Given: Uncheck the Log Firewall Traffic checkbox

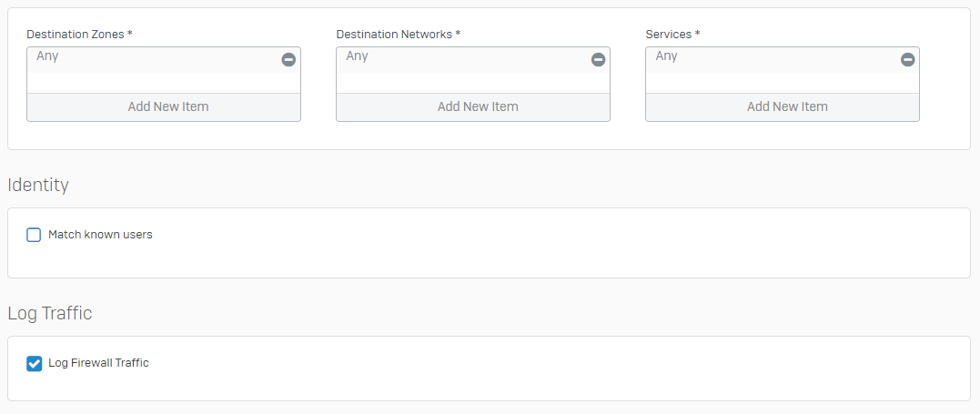Looking at the screenshot, I should (x=34, y=363).
